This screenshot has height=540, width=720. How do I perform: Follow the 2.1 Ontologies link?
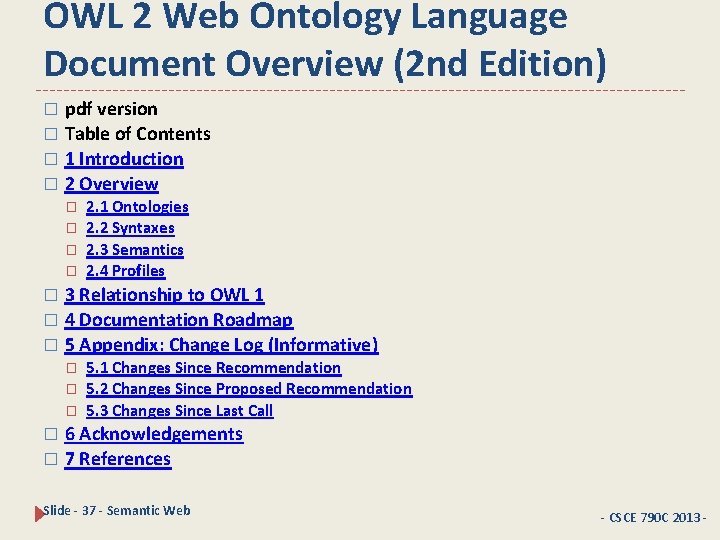click(x=137, y=207)
